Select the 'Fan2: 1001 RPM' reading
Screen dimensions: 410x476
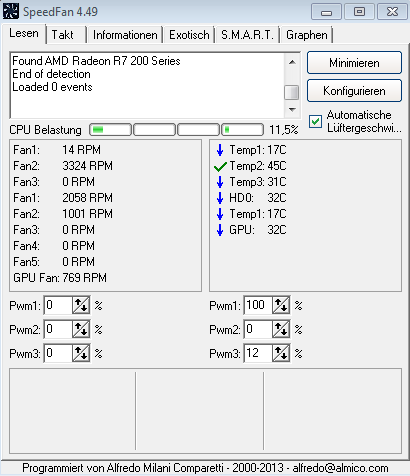tap(63, 214)
